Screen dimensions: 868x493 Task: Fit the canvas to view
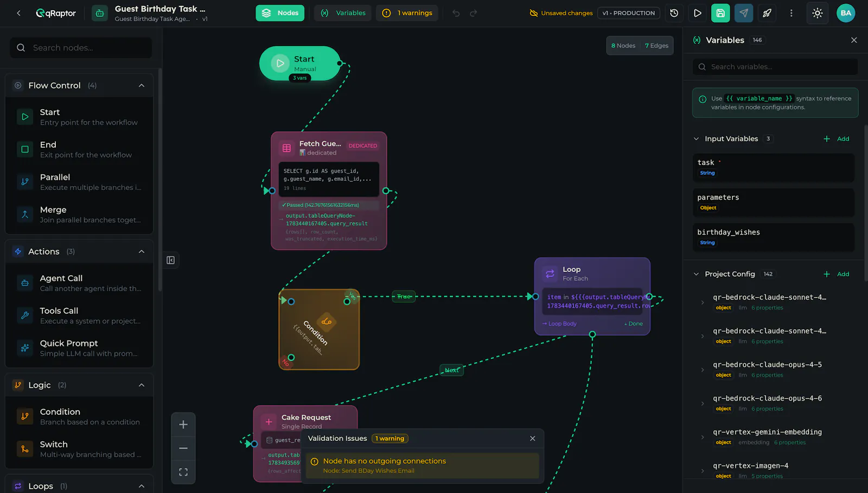point(183,472)
